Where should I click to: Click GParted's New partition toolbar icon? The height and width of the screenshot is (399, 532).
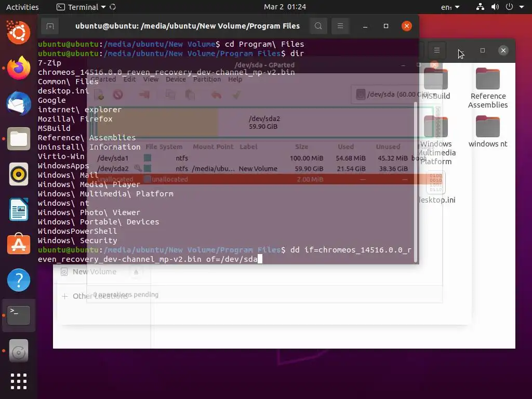pos(99,95)
